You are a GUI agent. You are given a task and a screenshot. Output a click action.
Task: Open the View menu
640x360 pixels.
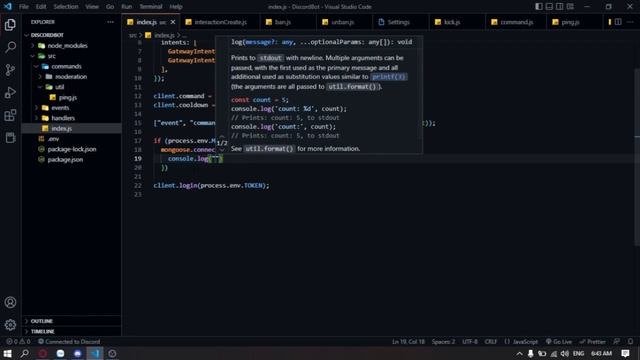point(92,7)
